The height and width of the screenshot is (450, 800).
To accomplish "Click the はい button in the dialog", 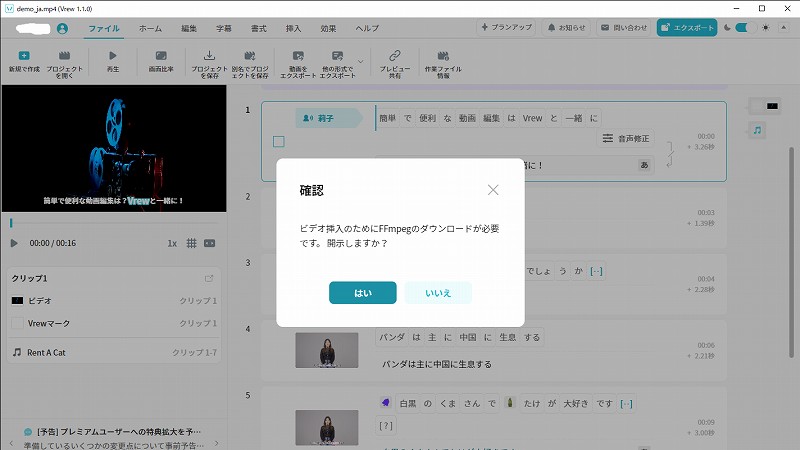I will 362,293.
